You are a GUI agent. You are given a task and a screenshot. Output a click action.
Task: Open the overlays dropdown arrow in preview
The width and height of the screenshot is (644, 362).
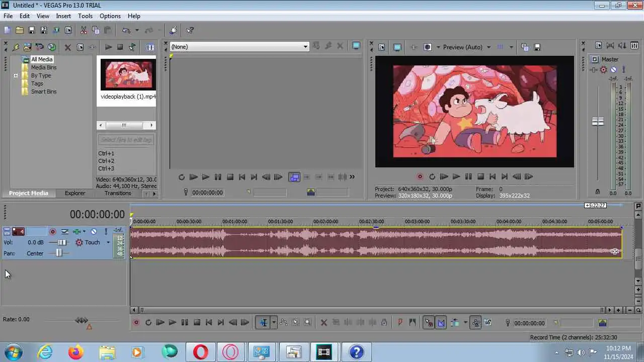511,47
